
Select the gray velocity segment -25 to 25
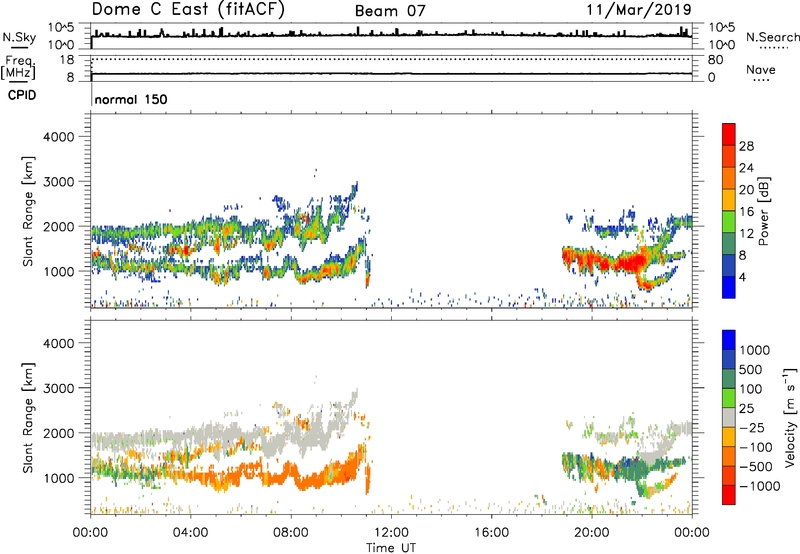click(729, 417)
